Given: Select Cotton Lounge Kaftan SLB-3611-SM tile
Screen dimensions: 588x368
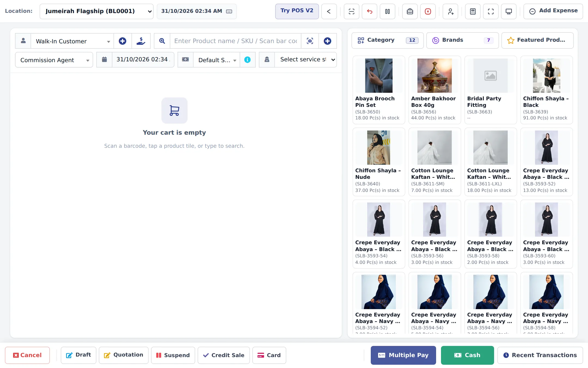Looking at the screenshot, I should (435, 162).
